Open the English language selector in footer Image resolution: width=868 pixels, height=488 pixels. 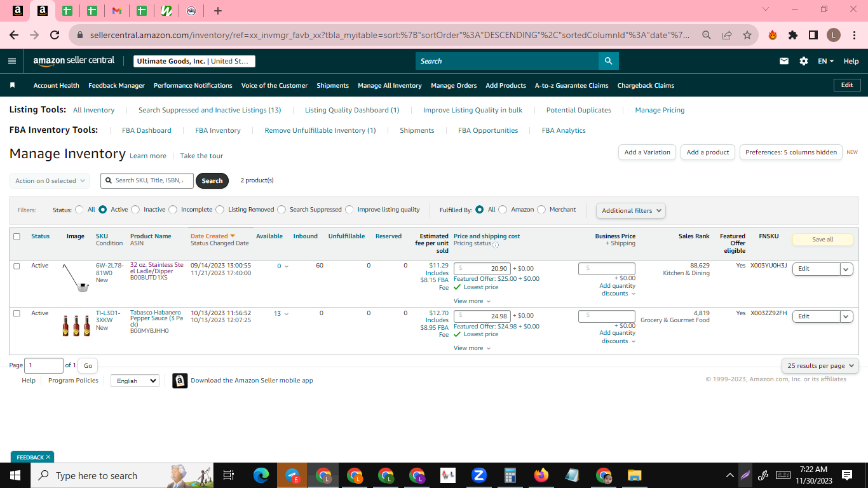pyautogui.click(x=135, y=381)
